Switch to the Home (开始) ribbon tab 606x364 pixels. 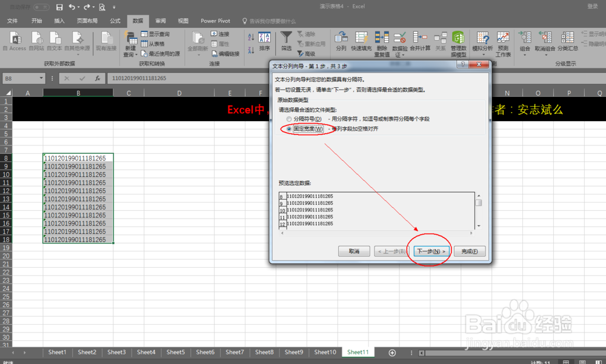(37, 21)
